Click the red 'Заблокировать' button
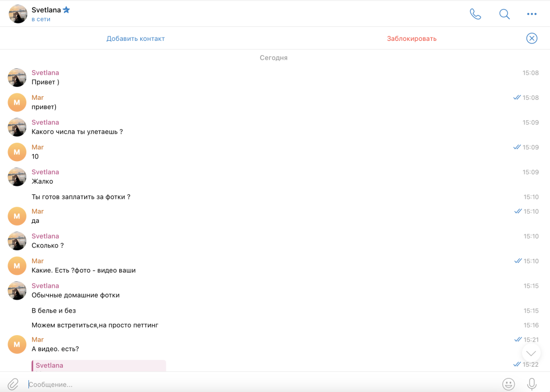Image resolution: width=550 pixels, height=392 pixels. click(411, 39)
